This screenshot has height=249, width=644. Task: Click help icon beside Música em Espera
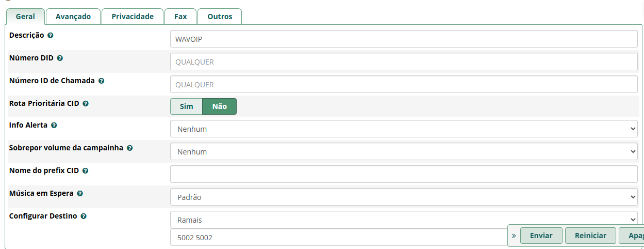coord(80,194)
